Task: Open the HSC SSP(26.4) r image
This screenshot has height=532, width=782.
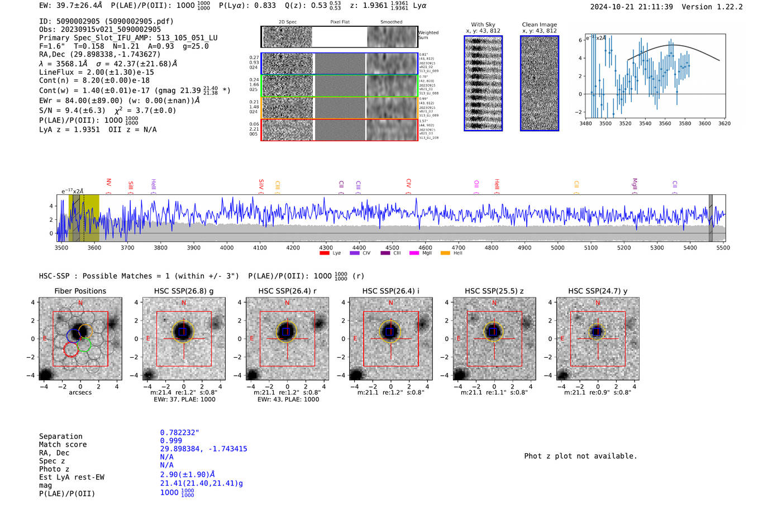Action: (287, 339)
